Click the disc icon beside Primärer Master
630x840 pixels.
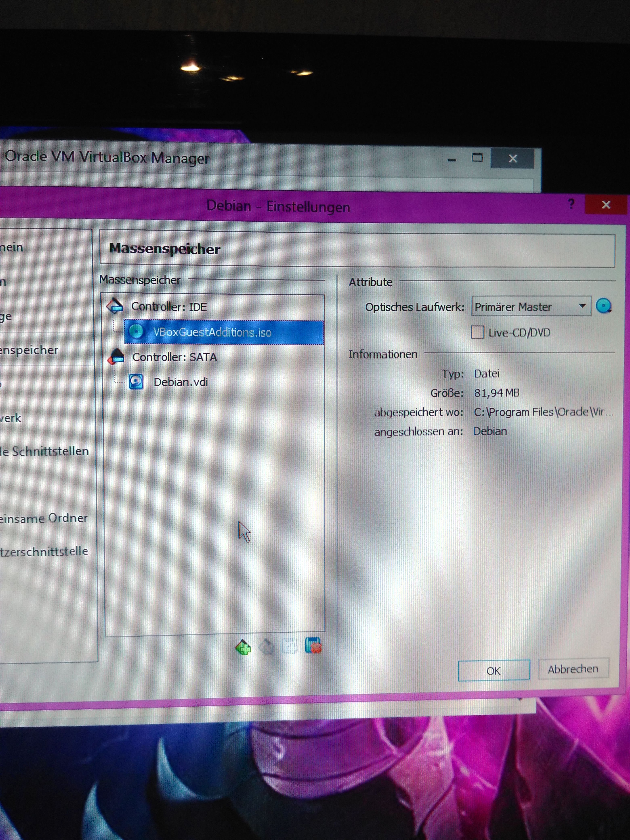603,306
